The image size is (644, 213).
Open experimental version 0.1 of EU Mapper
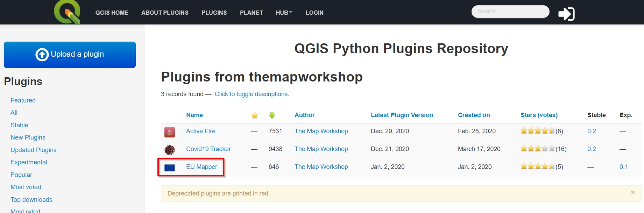click(623, 167)
